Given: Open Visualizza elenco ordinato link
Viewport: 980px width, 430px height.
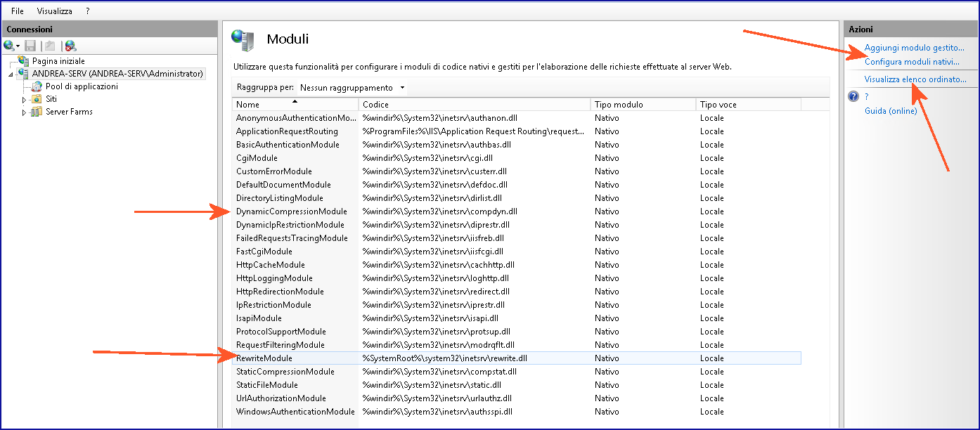Looking at the screenshot, I should click(x=915, y=79).
